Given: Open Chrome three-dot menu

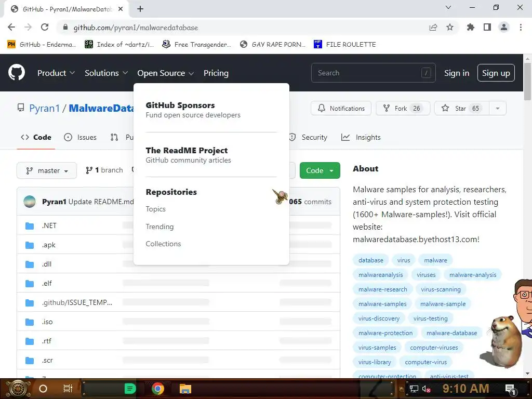Looking at the screenshot, I should pos(521,27).
